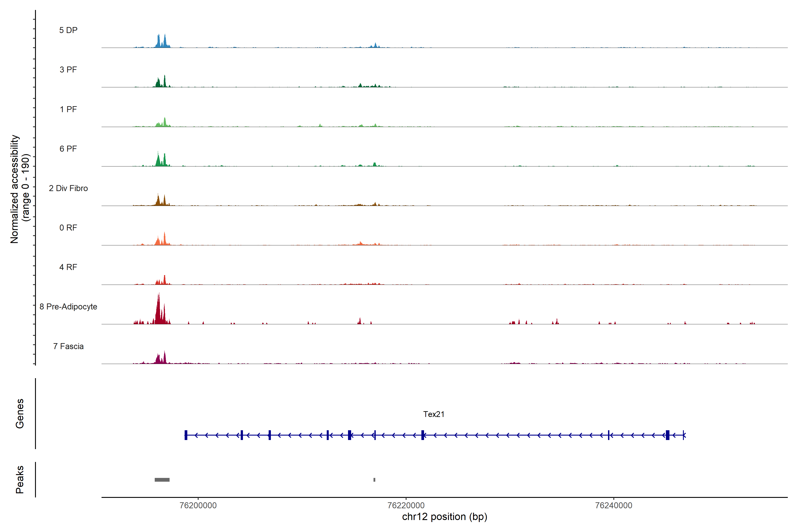Click the small gray peak marker
798x532 pixels.
(374, 480)
